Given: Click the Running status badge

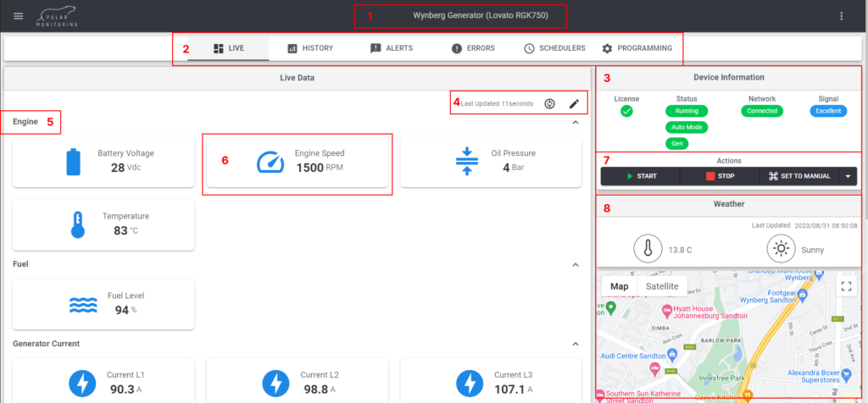Looking at the screenshot, I should 687,111.
